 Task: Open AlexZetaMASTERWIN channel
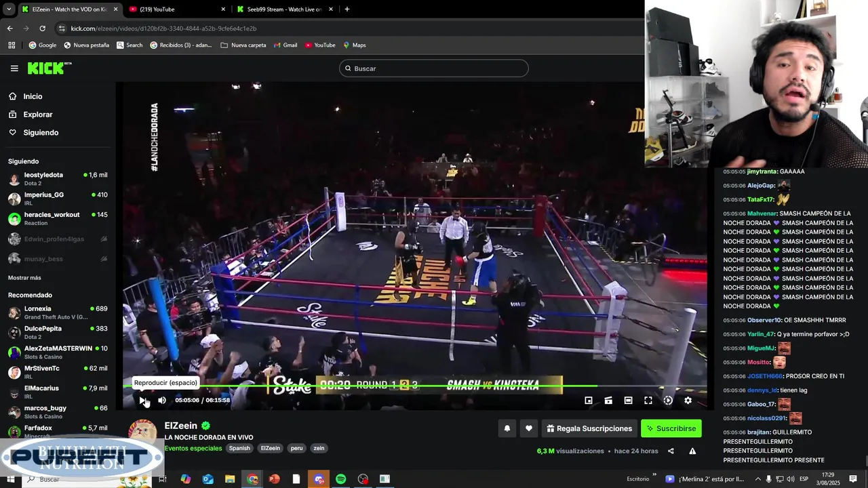(58, 352)
